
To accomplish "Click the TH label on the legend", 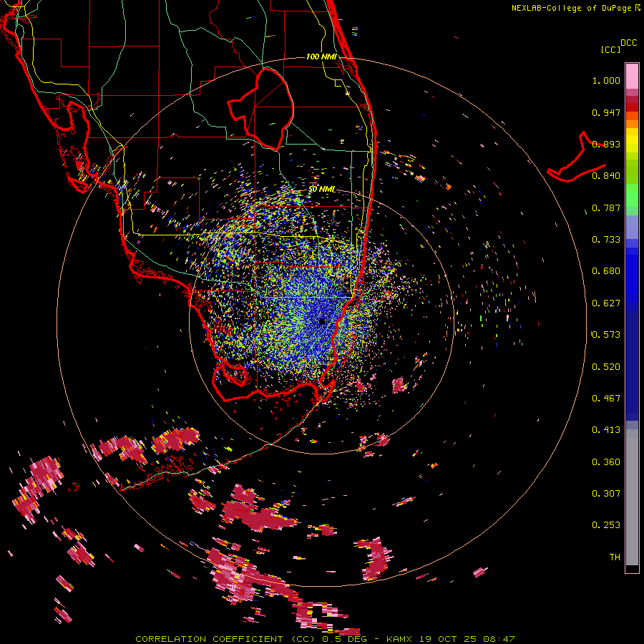I will click(x=615, y=557).
